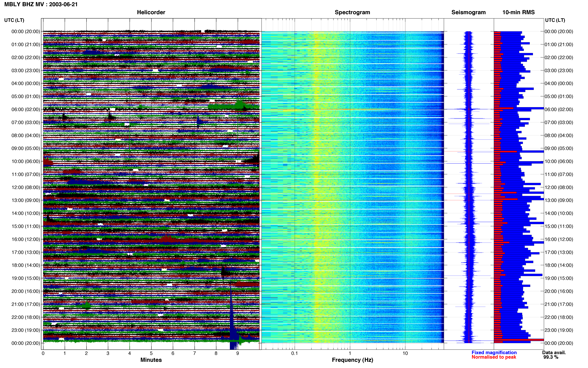The width and height of the screenshot is (588, 368).
Task: Select the 10-min RMS panel heading
Action: tap(518, 12)
